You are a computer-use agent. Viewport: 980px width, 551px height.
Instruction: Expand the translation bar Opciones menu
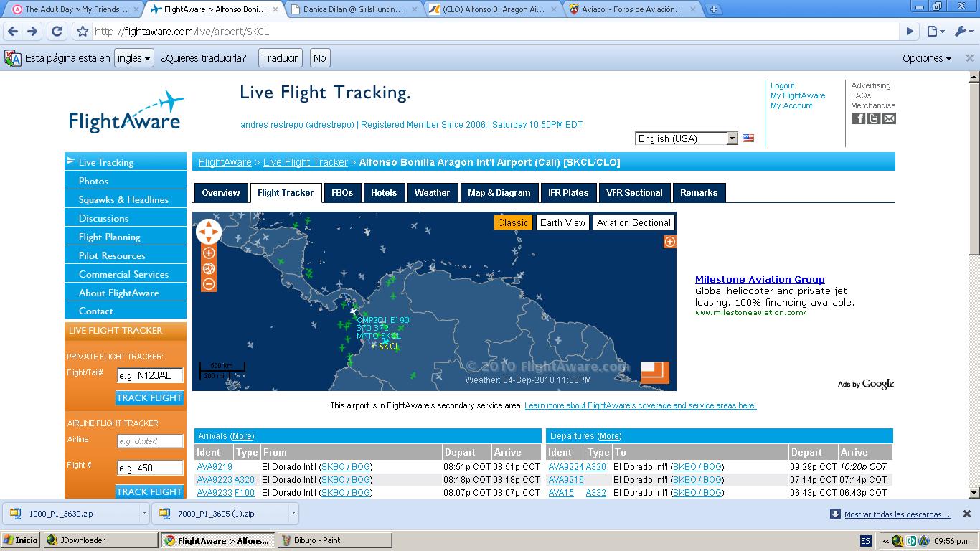tap(927, 58)
